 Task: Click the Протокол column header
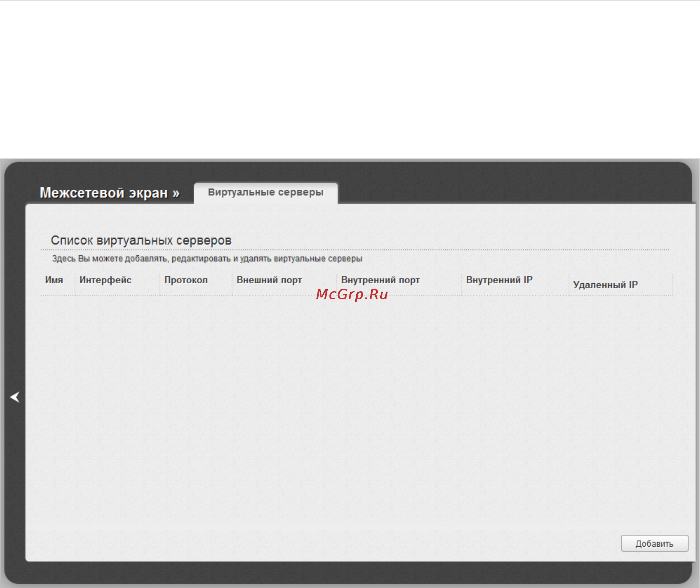186,280
